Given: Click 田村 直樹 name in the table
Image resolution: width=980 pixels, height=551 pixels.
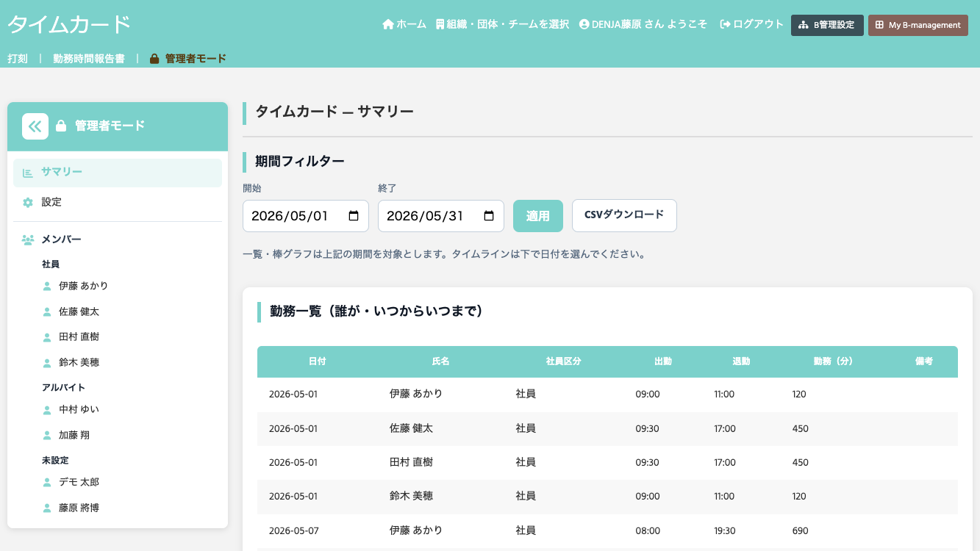Looking at the screenshot, I should [x=411, y=462].
